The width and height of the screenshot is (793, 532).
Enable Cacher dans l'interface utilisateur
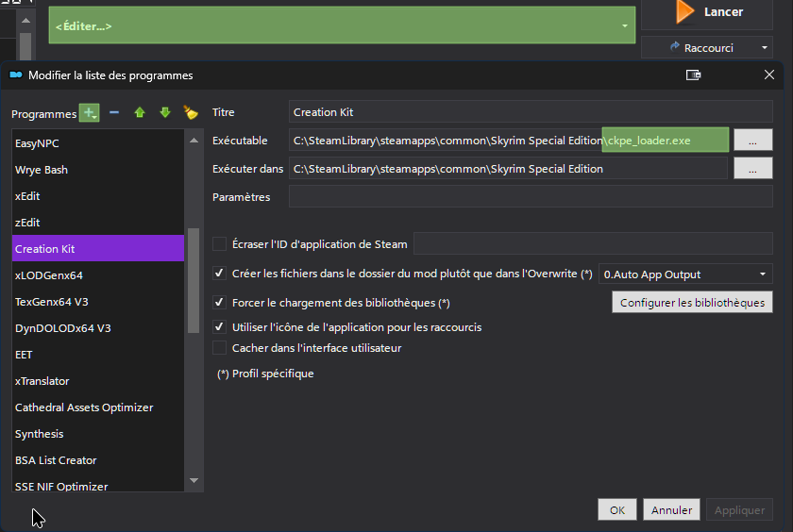click(x=219, y=348)
